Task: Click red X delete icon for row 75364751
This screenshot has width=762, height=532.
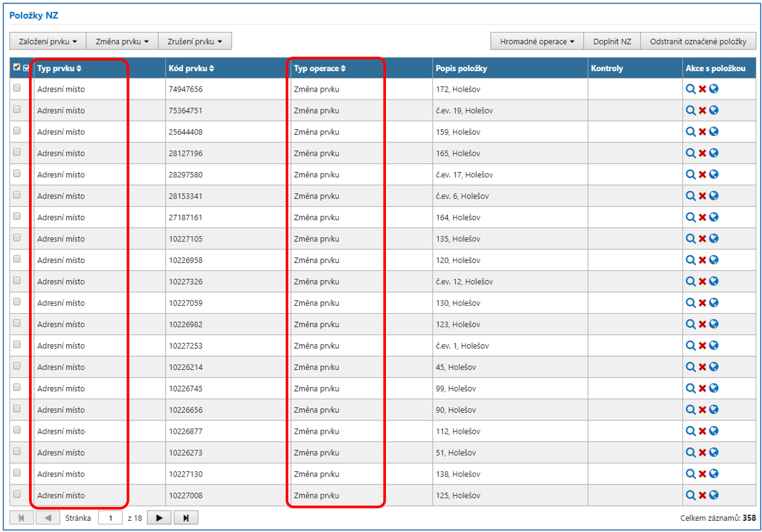Action: [x=703, y=111]
